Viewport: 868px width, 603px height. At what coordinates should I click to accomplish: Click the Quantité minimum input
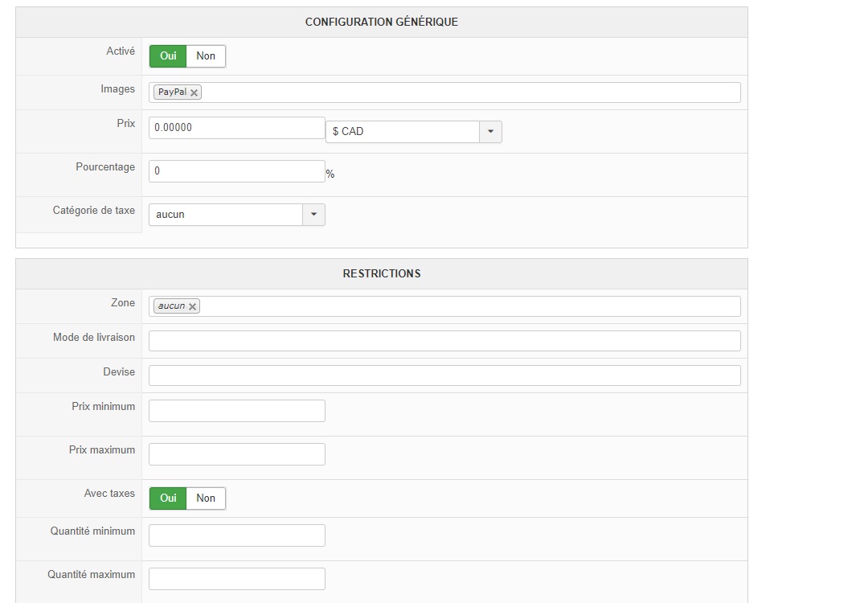pyautogui.click(x=236, y=535)
